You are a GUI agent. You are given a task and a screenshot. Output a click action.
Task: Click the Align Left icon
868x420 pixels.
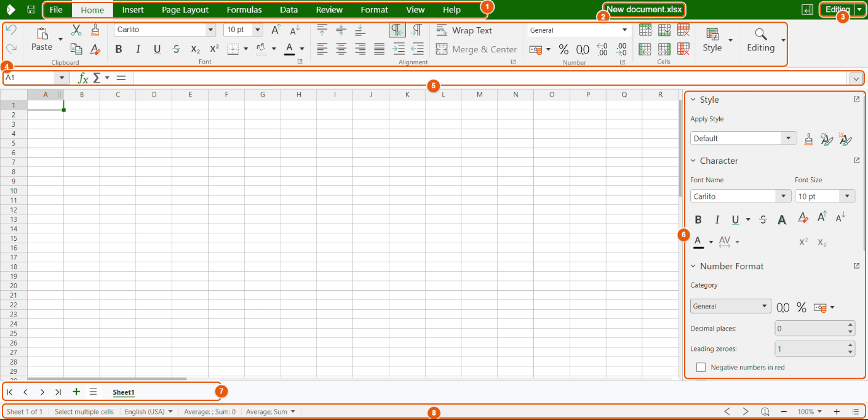pyautogui.click(x=322, y=49)
